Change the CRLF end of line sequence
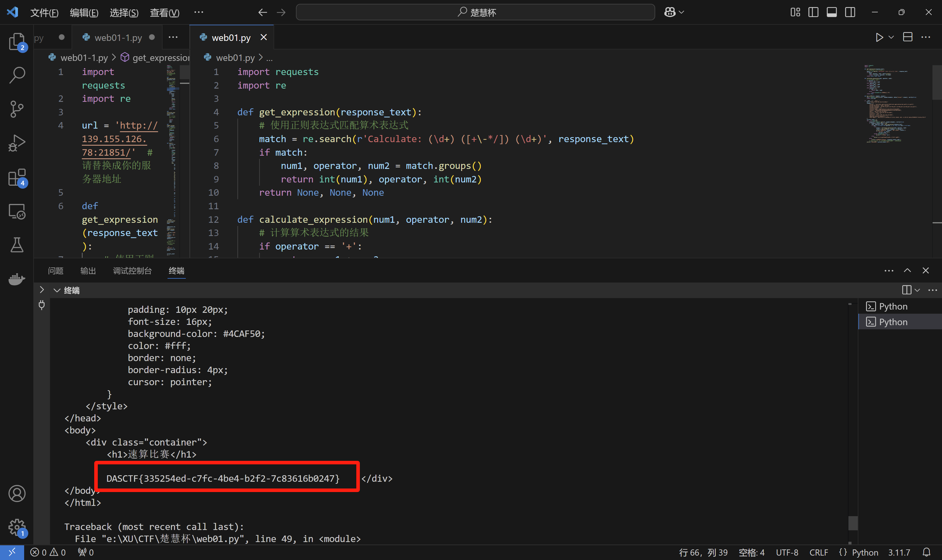 819,552
